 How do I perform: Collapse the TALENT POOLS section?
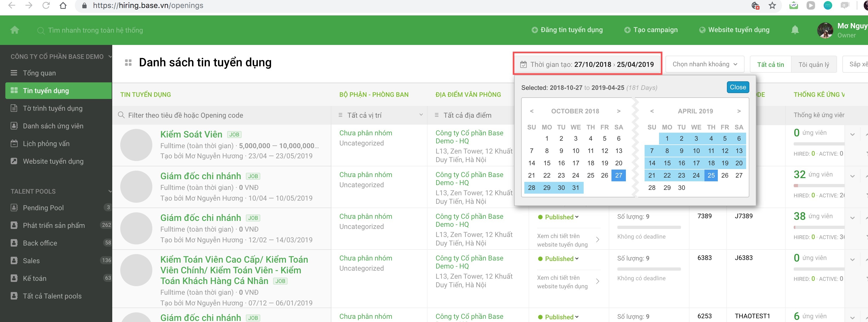[x=110, y=191]
